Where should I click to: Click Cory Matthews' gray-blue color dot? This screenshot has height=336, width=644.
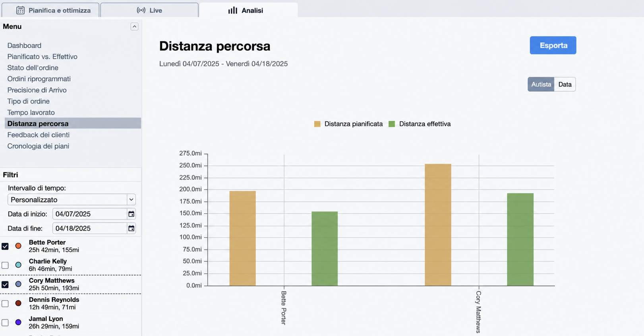pos(18,284)
